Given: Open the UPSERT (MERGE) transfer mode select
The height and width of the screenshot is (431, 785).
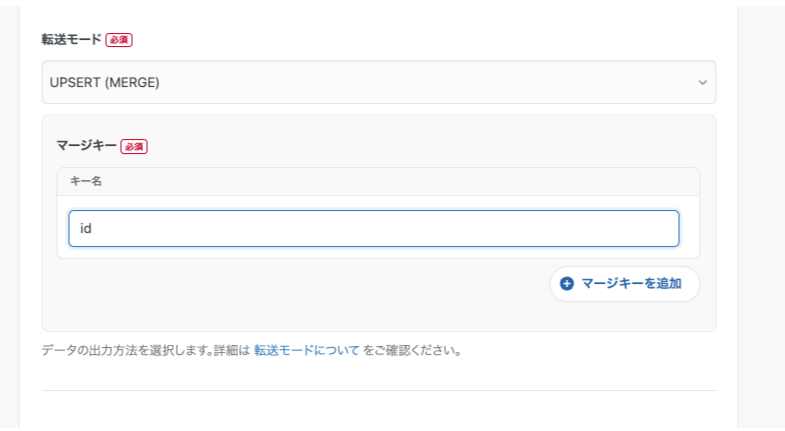Looking at the screenshot, I should tap(378, 82).
